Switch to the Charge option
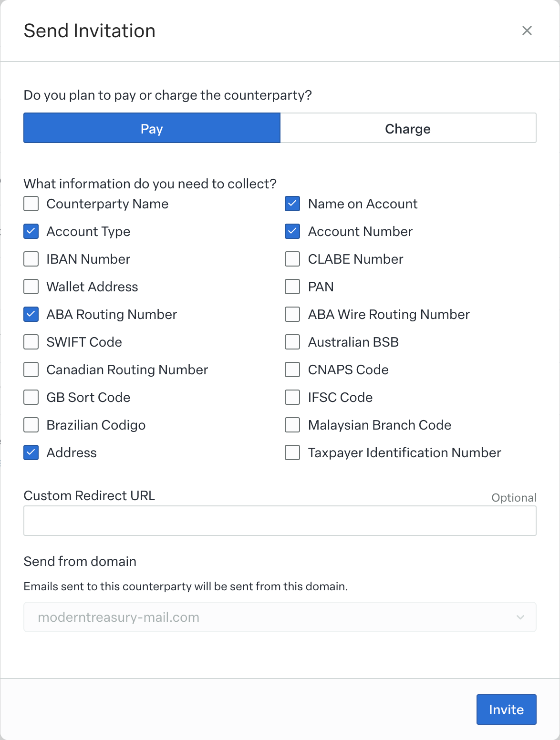Image resolution: width=560 pixels, height=740 pixels. tap(408, 128)
